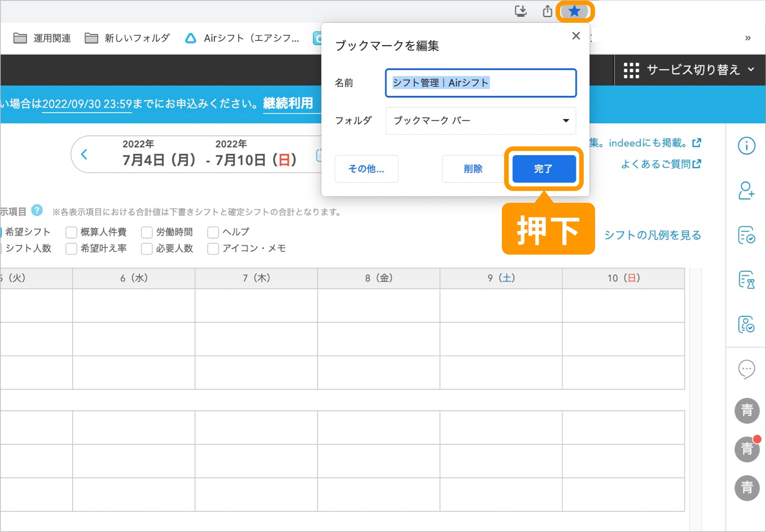Click the シフトの凡例を見る link
Image resolution: width=766 pixels, height=532 pixels.
click(652, 235)
